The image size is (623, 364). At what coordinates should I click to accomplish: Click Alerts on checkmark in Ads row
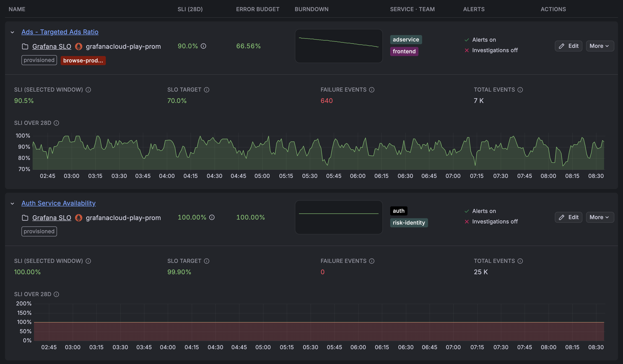[x=467, y=40]
